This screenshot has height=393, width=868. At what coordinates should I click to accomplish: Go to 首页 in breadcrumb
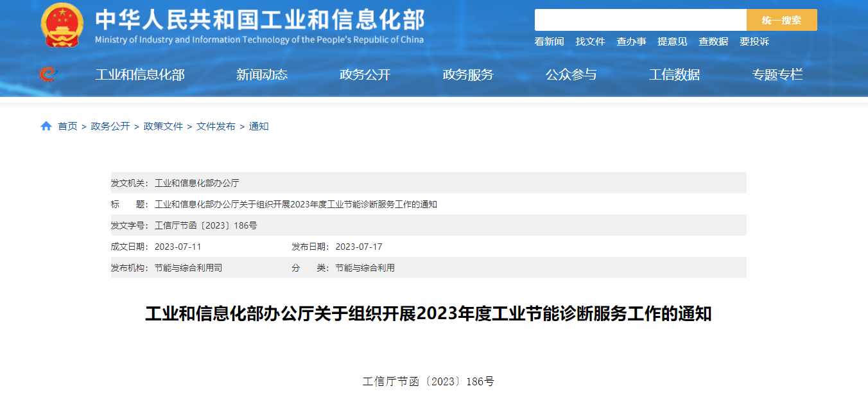(x=67, y=127)
